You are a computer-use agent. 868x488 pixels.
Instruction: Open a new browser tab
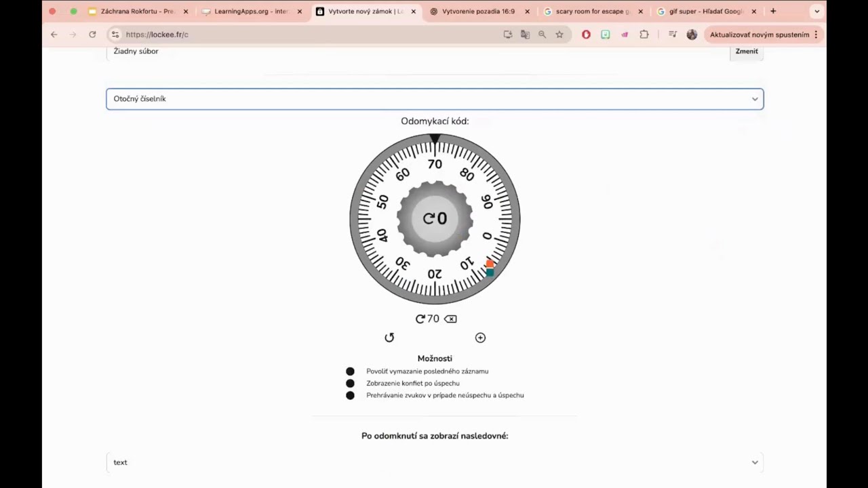pyautogui.click(x=773, y=12)
